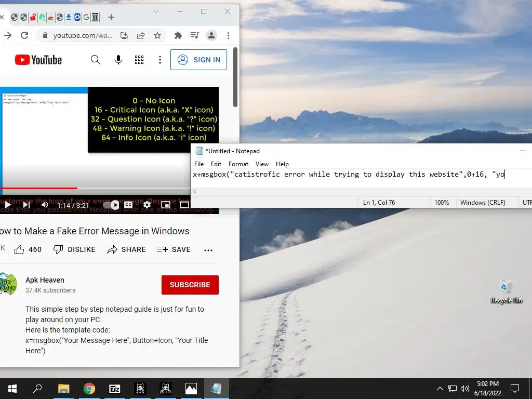Open 7-Zip from the taskbar

pos(115,389)
